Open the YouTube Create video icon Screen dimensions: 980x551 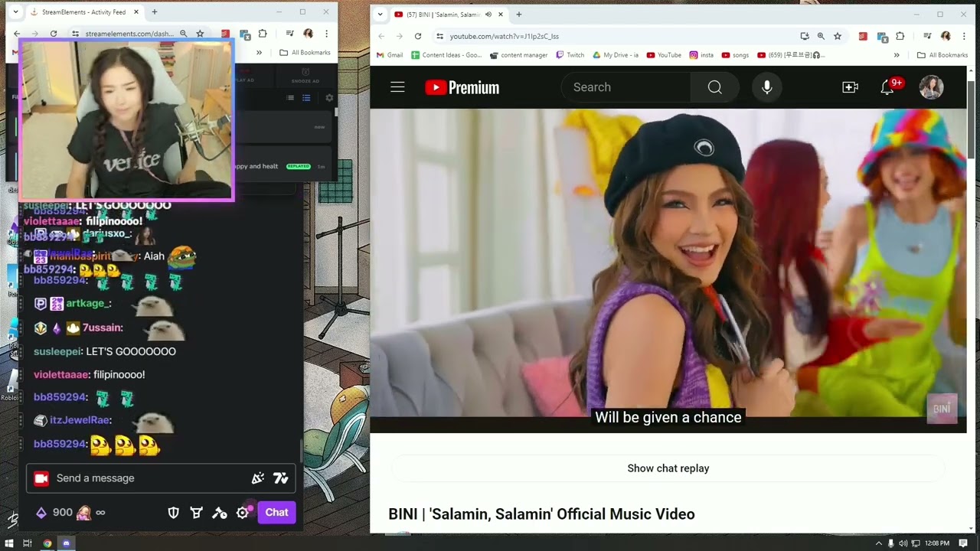(850, 87)
